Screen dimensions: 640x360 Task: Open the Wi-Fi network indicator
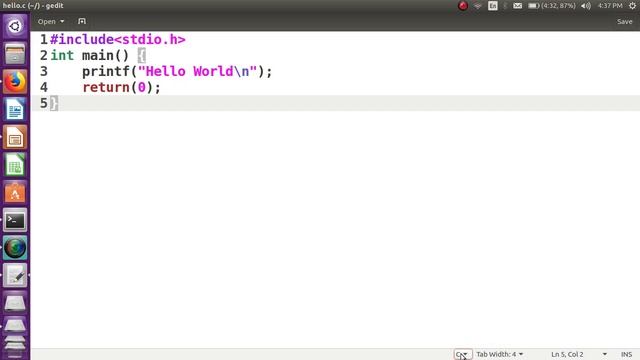[478, 6]
